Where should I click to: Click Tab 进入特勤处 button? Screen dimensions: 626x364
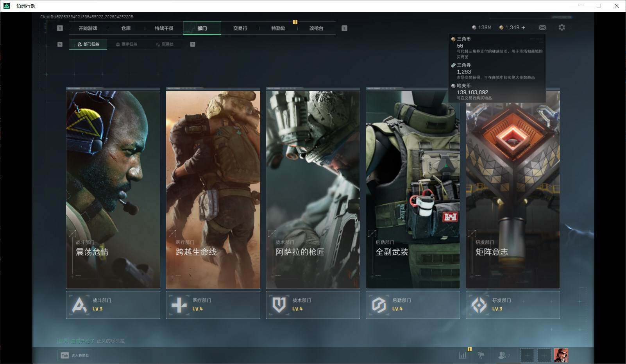pos(75,355)
